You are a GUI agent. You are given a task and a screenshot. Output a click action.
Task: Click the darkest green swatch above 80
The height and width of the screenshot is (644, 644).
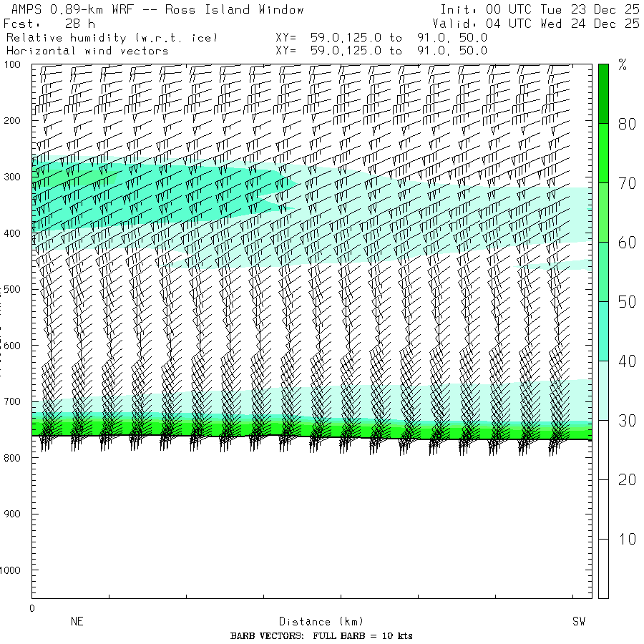point(603,93)
